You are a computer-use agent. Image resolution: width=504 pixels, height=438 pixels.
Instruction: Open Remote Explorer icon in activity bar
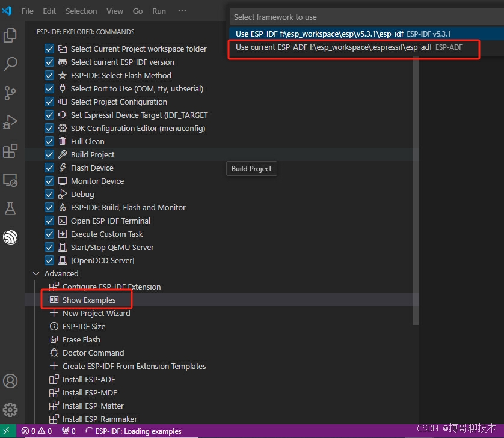pyautogui.click(x=10, y=180)
